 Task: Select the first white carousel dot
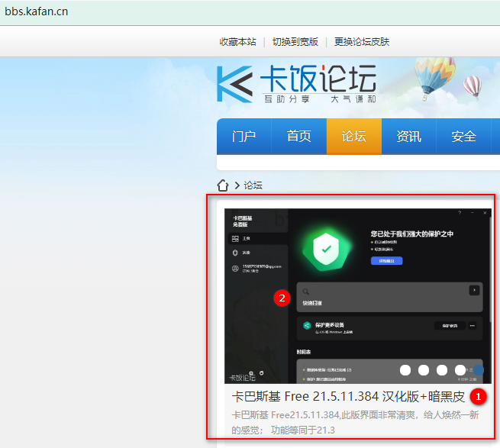[405, 370]
